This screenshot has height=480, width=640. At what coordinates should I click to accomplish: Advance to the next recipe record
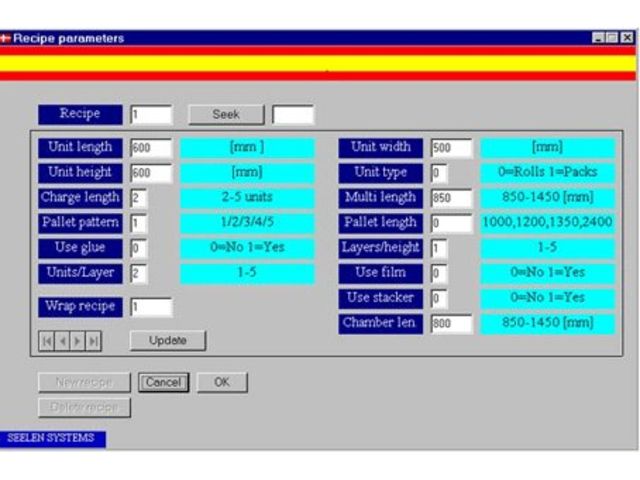point(77,341)
